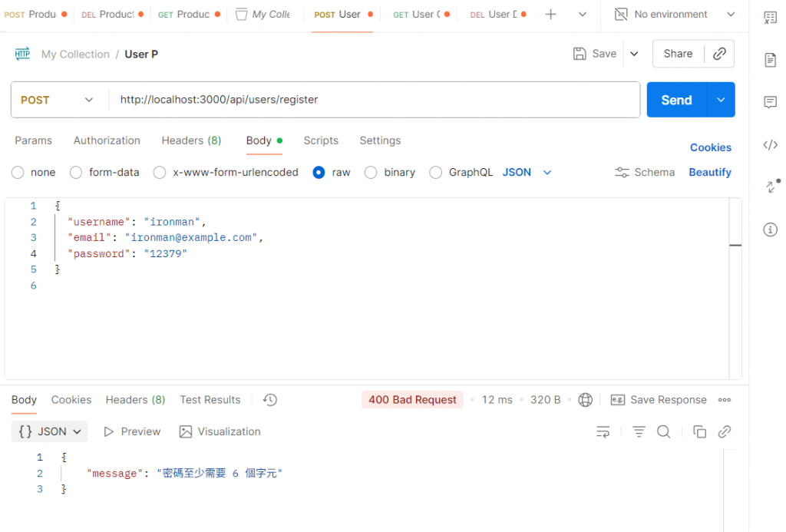Open the response JSON format dropdown

49,431
